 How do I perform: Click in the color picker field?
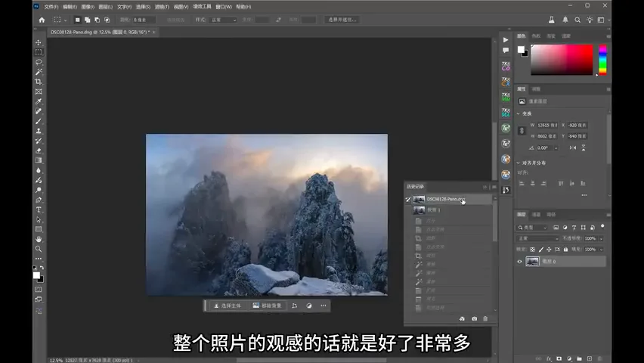coord(562,60)
